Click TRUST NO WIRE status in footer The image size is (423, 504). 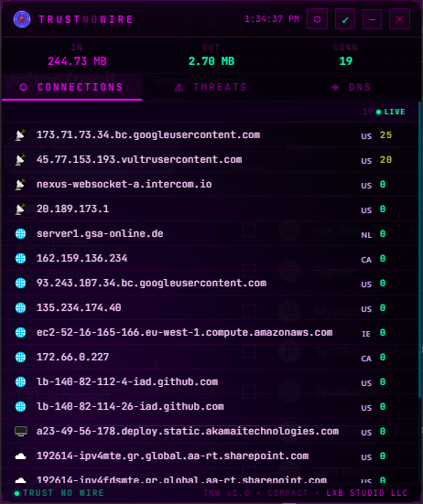59,493
